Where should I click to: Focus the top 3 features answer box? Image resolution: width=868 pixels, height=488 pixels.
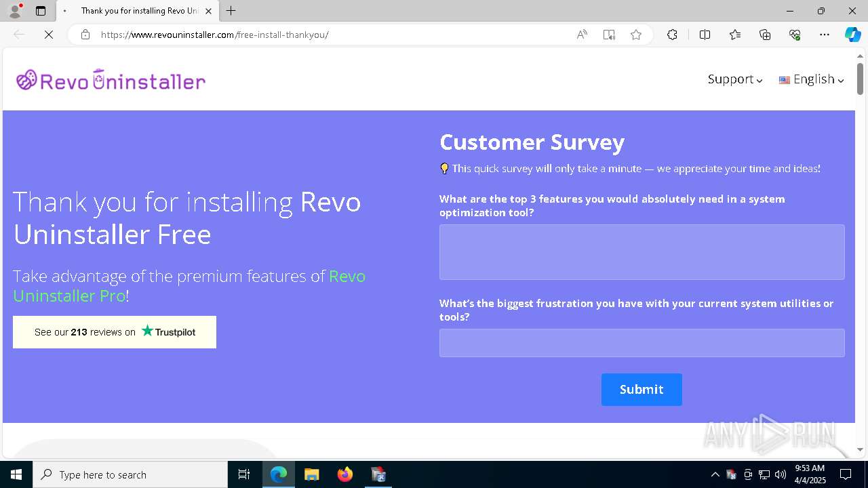pyautogui.click(x=642, y=252)
